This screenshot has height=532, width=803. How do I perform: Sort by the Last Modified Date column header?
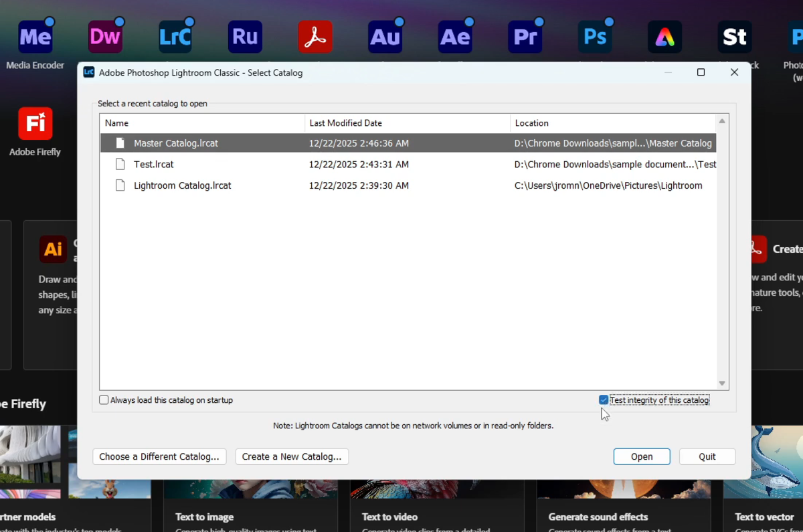pyautogui.click(x=407, y=123)
